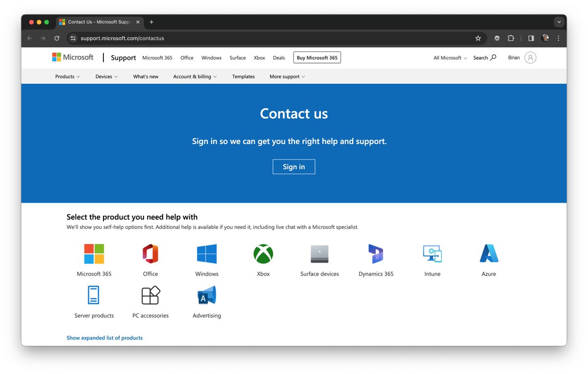Go forward in browser history
Viewport: 588px width, 374px height.
pyautogui.click(x=43, y=38)
